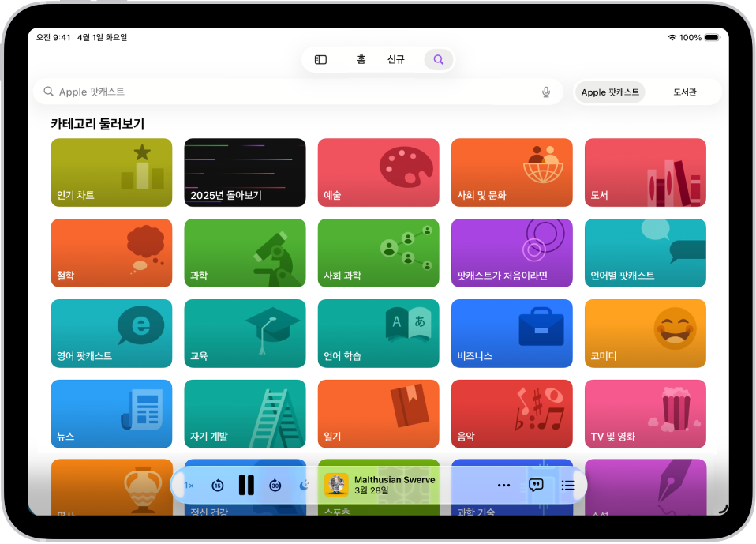
Task: Skip forward 30 seconds
Action: [275, 485]
